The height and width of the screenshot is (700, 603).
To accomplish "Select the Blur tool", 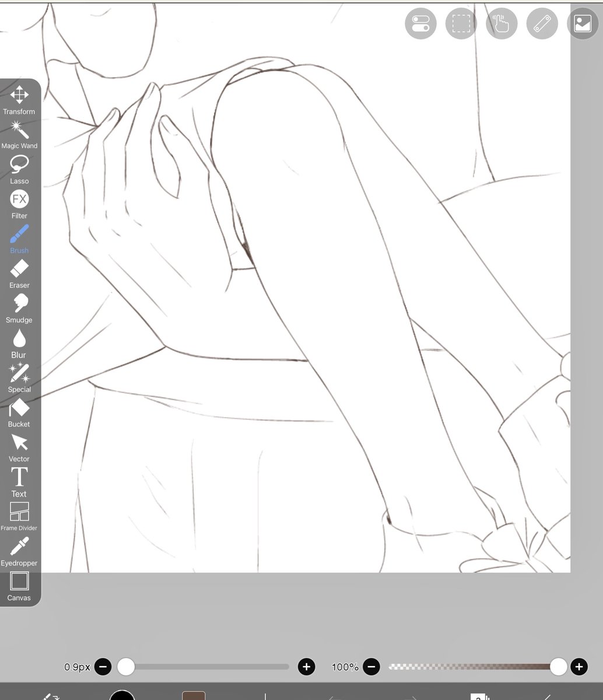I will [19, 344].
